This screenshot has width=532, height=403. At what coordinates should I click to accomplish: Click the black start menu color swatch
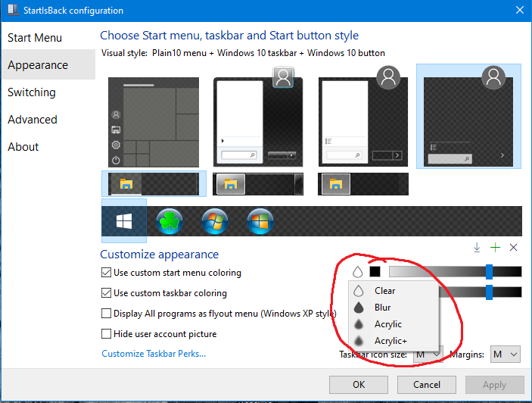click(x=375, y=272)
